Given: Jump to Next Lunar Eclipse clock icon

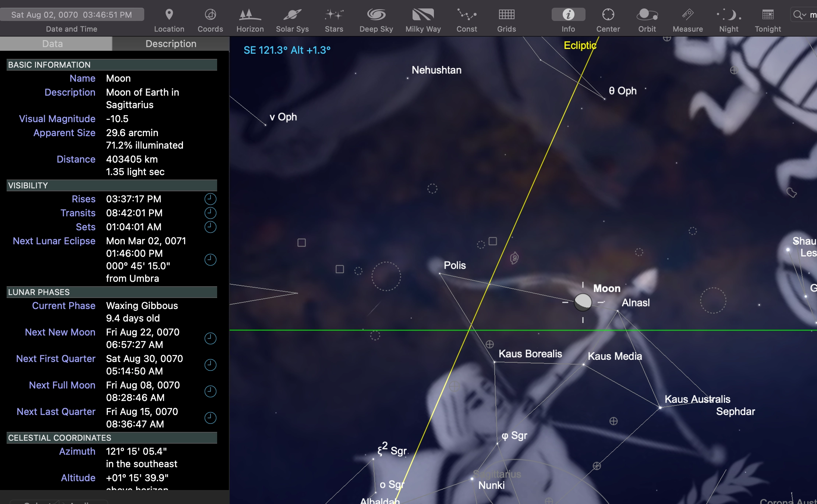Looking at the screenshot, I should (210, 260).
